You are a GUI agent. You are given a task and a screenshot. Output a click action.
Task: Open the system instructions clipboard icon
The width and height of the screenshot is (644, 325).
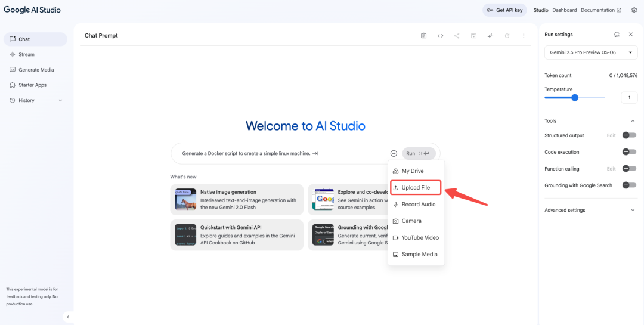[423, 36]
